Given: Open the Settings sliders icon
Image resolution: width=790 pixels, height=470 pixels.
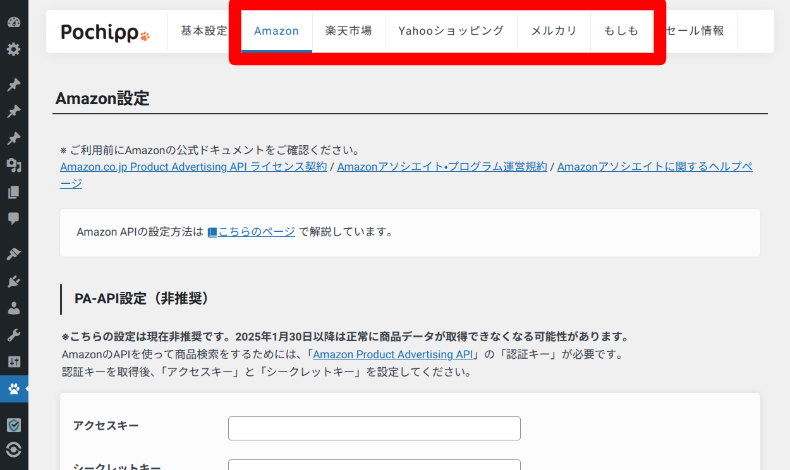Looking at the screenshot, I should (x=14, y=362).
